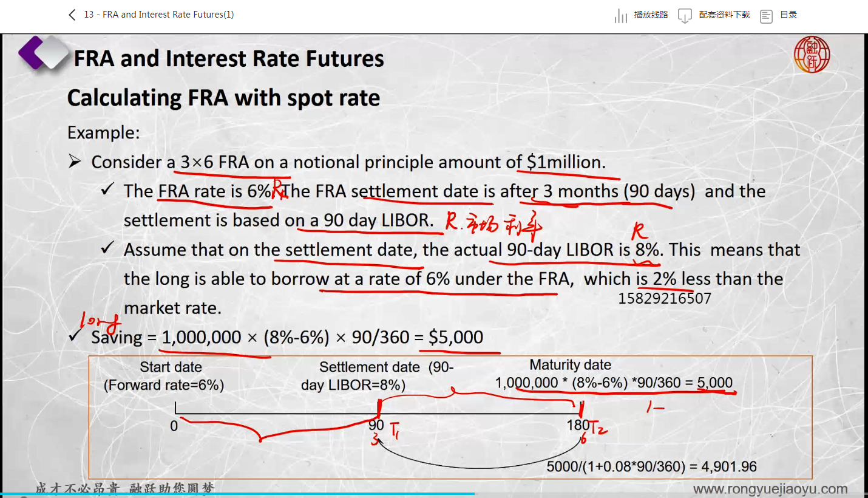
Task: Click the timeline diagram's 'Settlement date' label
Action: click(369, 367)
